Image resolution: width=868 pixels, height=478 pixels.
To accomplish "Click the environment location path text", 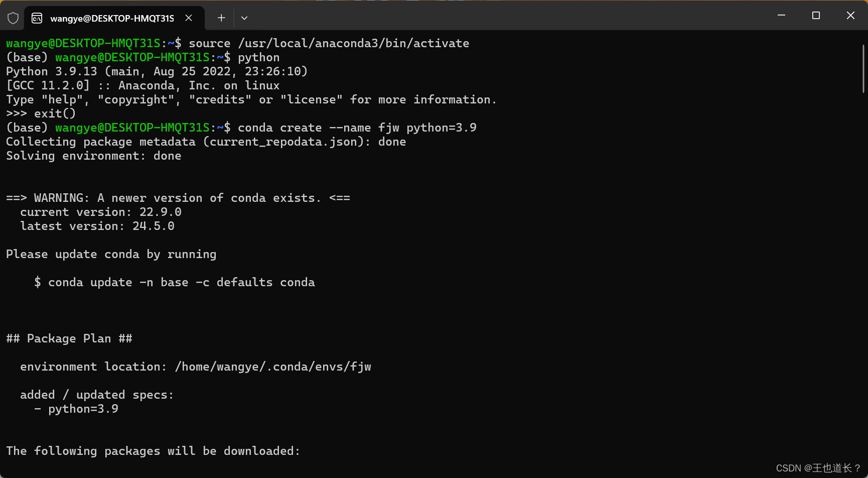I will point(196,367).
